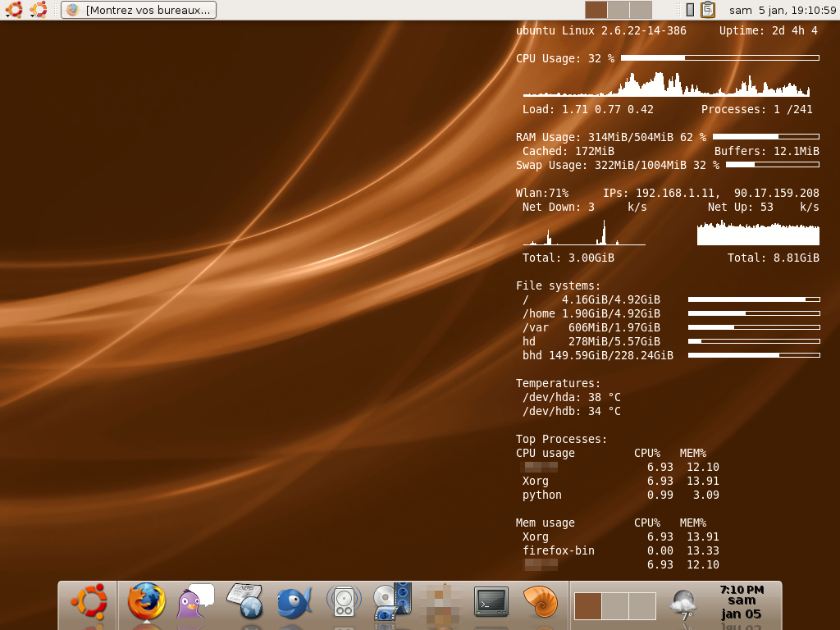Activate the 'Montrez vos bureaux...' window button

point(139,10)
